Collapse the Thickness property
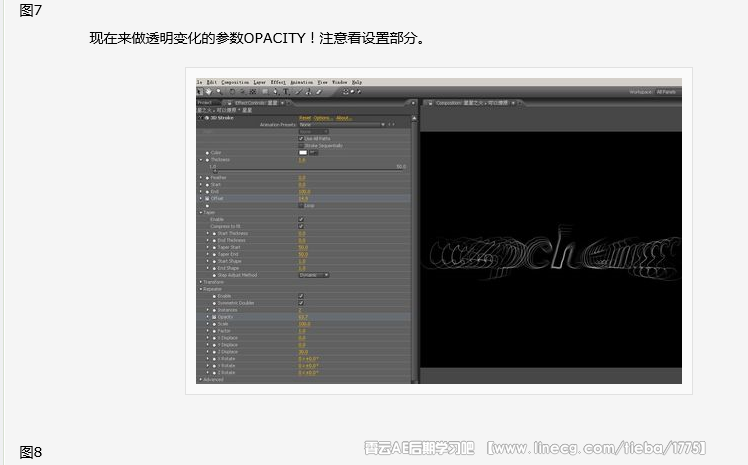Viewport: 748px width, 465px height. (x=201, y=160)
